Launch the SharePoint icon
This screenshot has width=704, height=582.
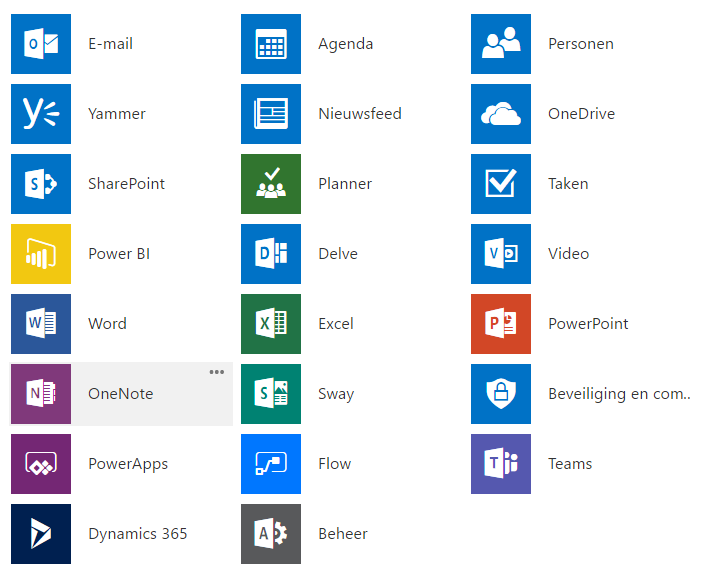[41, 184]
